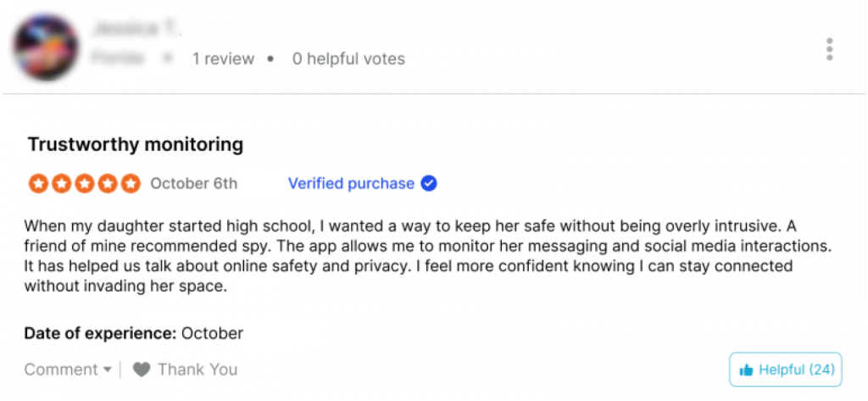The height and width of the screenshot is (401, 868).
Task: Click the thumbs-up icon in Helpful button
Action: [x=746, y=370]
